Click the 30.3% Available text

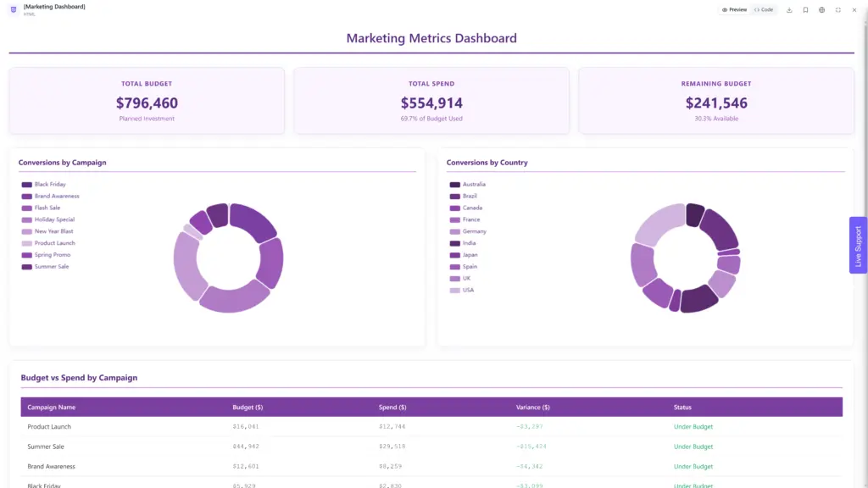(716, 119)
